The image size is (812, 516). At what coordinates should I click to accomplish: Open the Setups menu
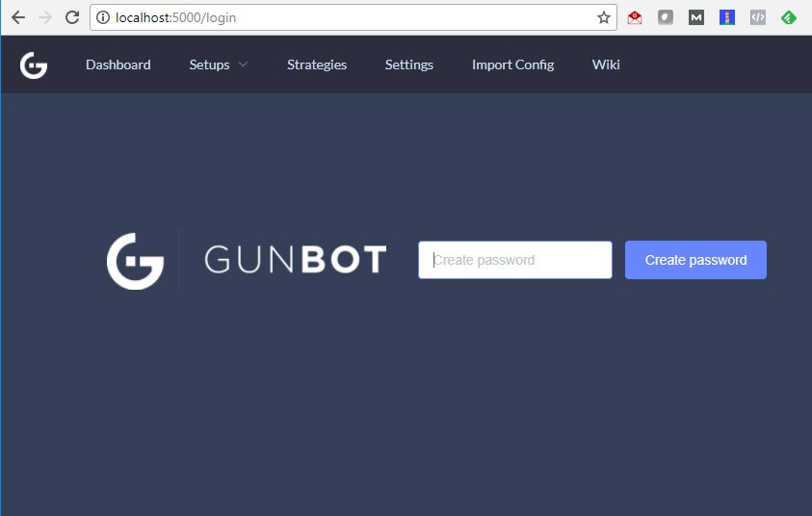pos(209,64)
